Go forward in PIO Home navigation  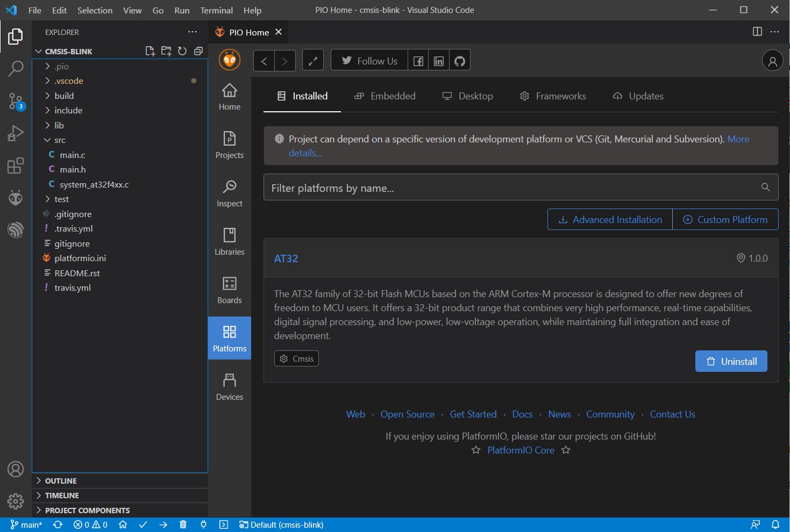[x=285, y=61]
